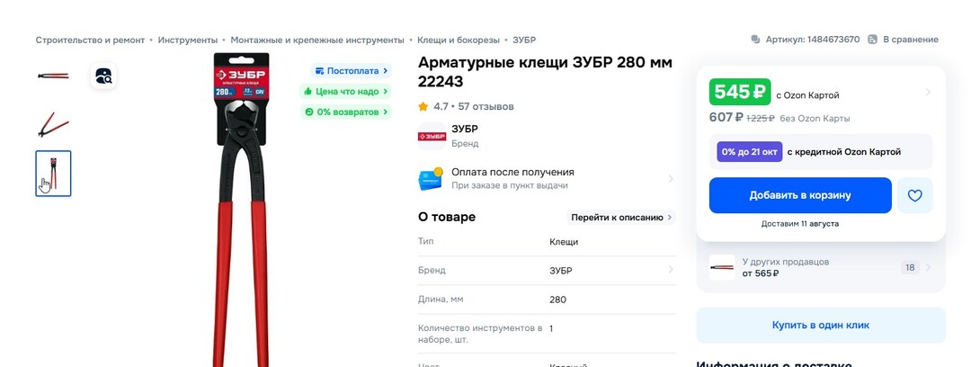Viewport: 980px width, 367px height.
Task: Expand the other sellers offers arrow
Action: [x=928, y=267]
